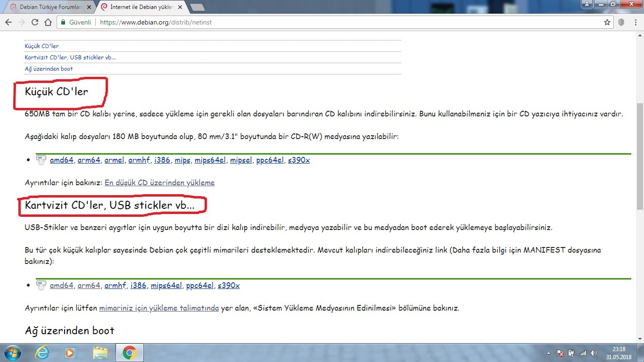Click the shield extension icon in toolbar

pos(621,22)
